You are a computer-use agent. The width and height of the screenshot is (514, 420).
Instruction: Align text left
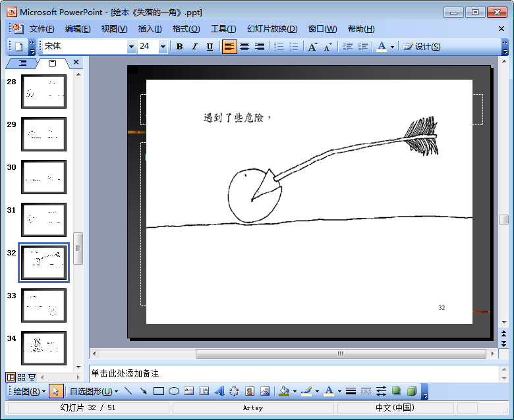pos(229,47)
